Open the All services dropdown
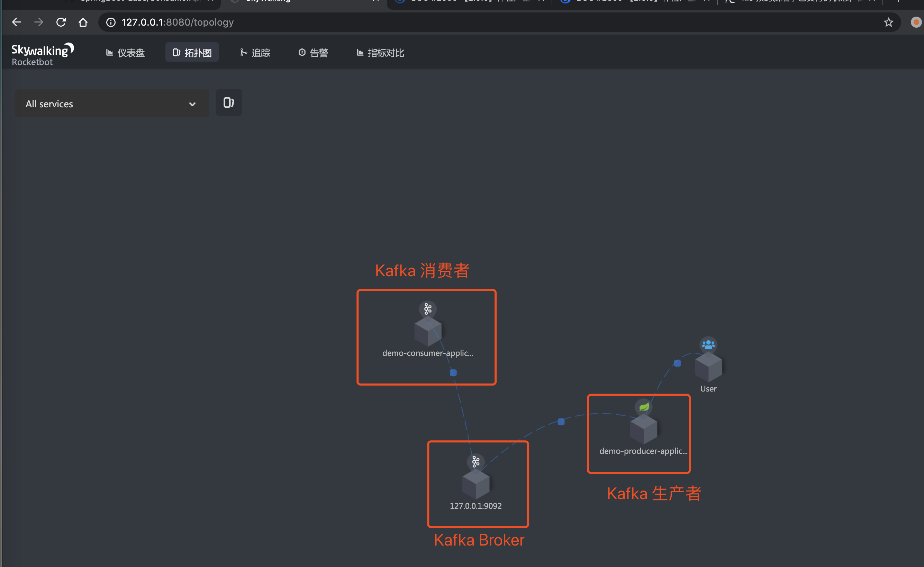 pyautogui.click(x=112, y=103)
